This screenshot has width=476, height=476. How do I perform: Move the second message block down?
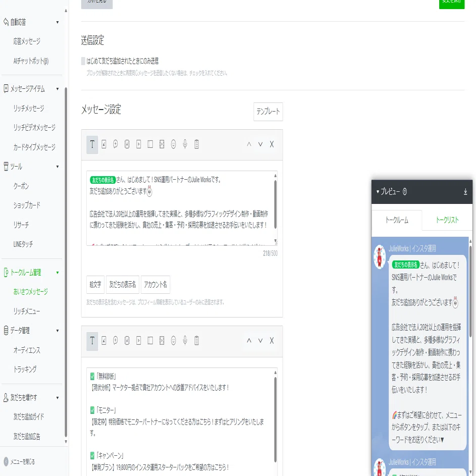(260, 341)
